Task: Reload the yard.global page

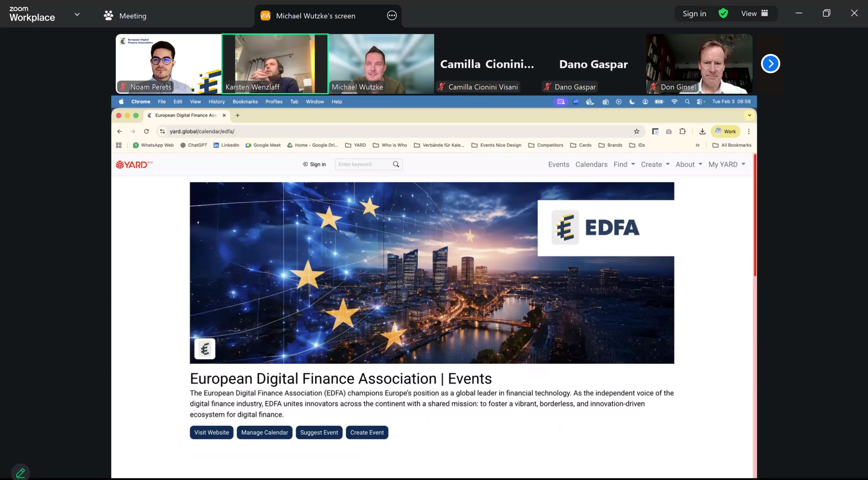Action: [146, 131]
